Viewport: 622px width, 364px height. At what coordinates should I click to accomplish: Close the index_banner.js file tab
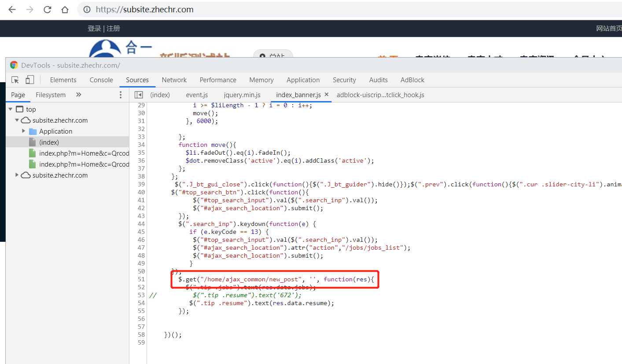[326, 95]
